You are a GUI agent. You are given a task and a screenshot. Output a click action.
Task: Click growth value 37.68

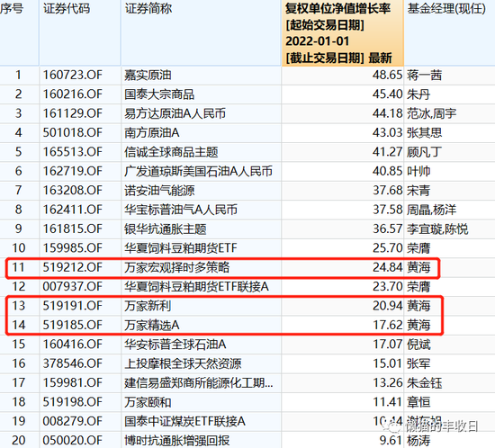point(387,191)
